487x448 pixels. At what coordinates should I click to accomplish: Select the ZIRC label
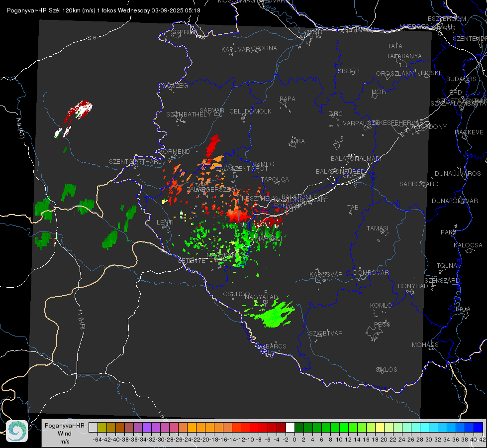[336, 114]
